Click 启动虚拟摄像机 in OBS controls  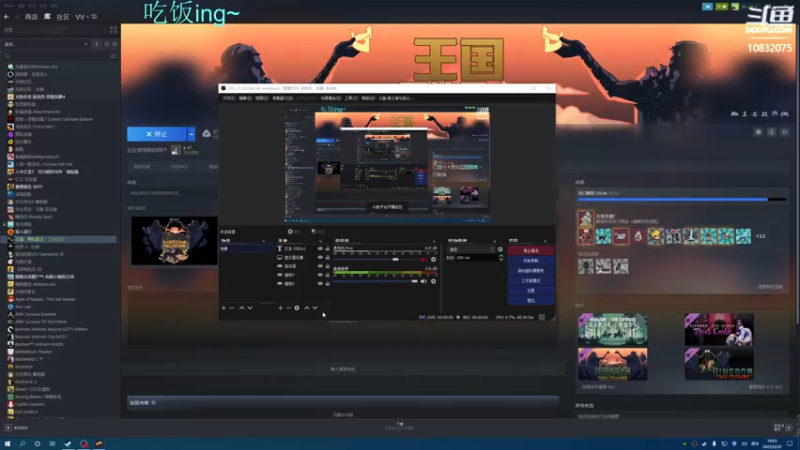(x=531, y=270)
